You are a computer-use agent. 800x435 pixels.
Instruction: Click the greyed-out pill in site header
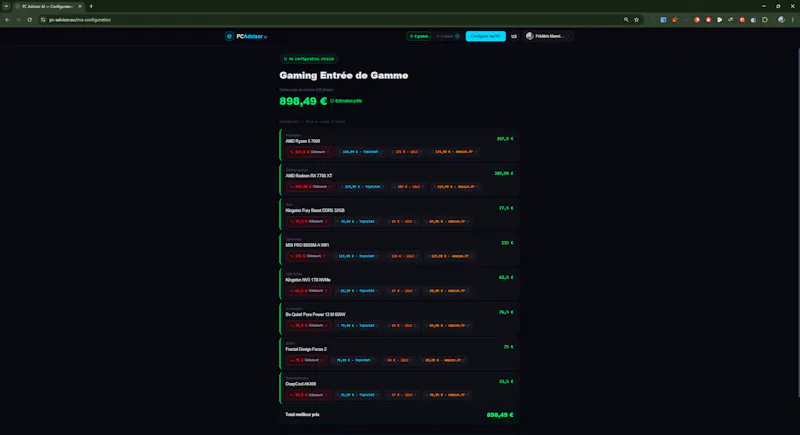click(x=447, y=36)
